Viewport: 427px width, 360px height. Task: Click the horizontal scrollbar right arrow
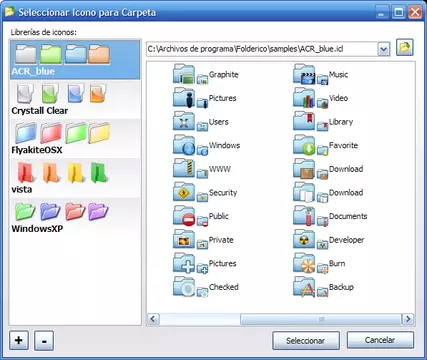pyautogui.click(x=408, y=319)
